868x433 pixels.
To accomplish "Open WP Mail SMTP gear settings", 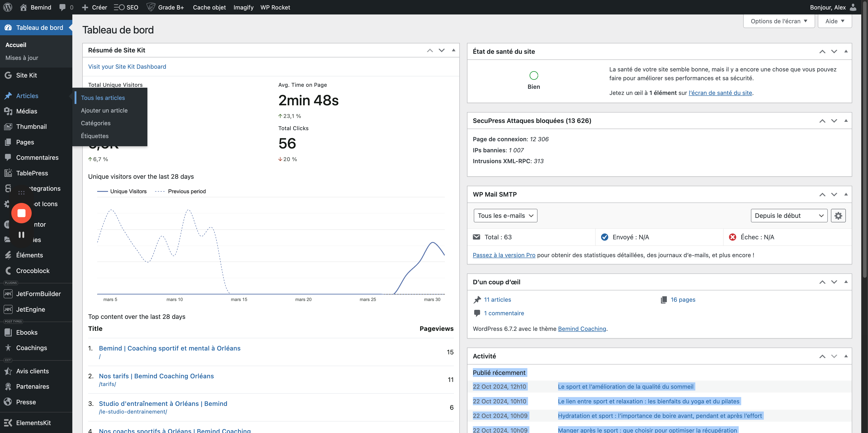I will click(x=838, y=216).
